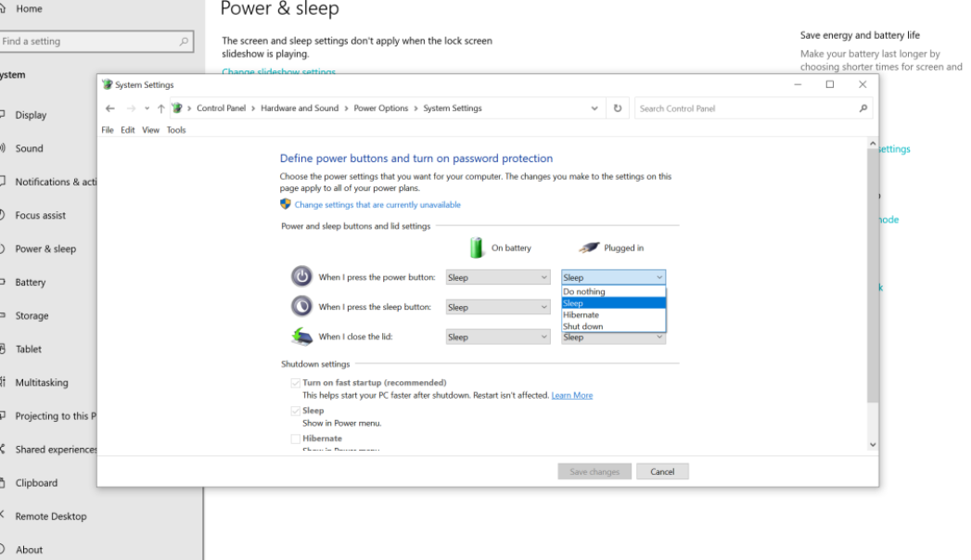The height and width of the screenshot is (560, 971).
Task: Open the Learn More link
Action: tap(571, 396)
